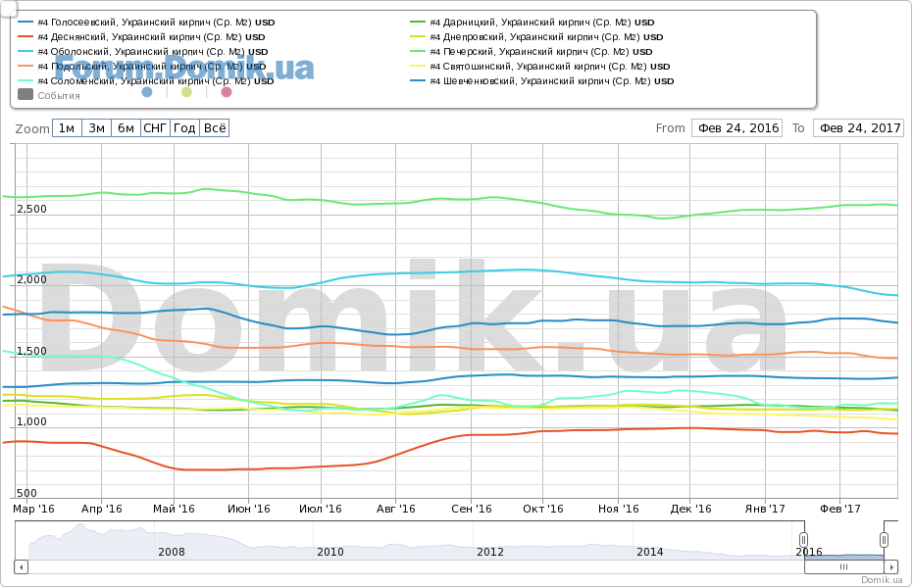This screenshot has width=913, height=588.
Task: Toggle the Днепровский series in the legend
Action: 536,37
